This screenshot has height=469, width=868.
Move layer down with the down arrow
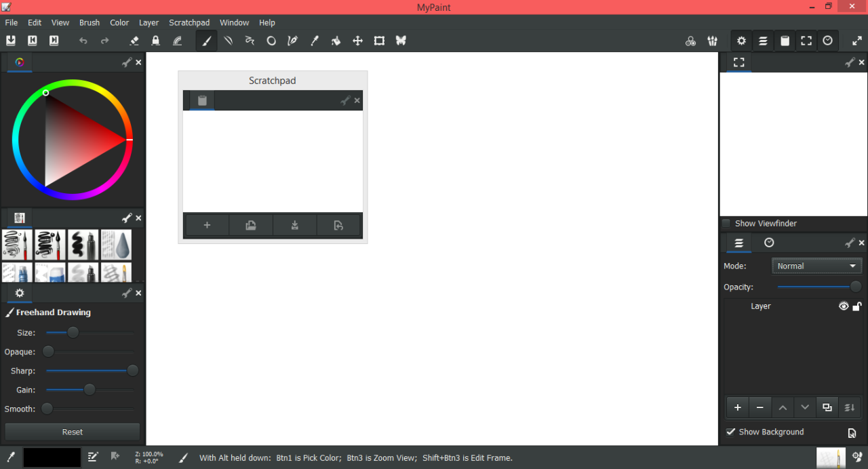[x=805, y=407]
